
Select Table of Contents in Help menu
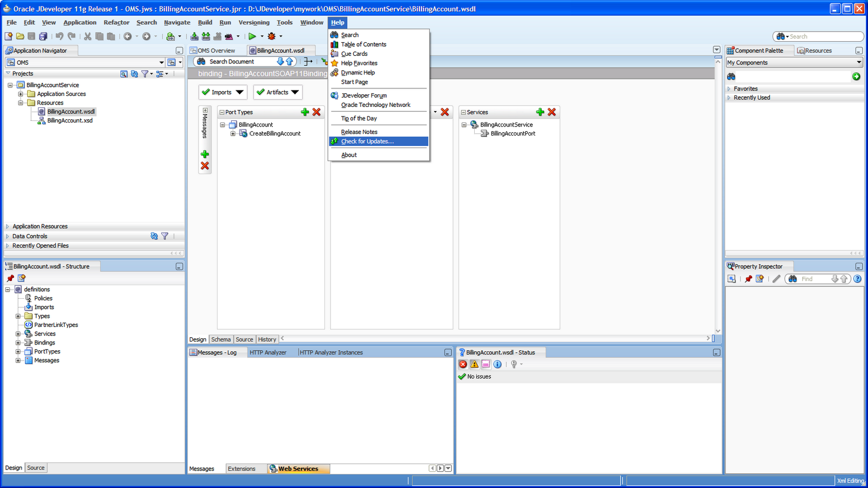[379, 44]
